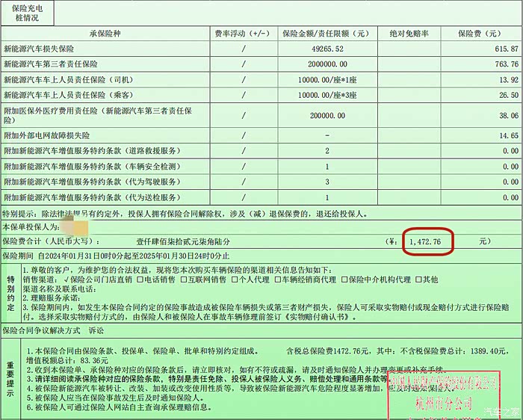
Task: Click the 200000.00 medical liability amount
Action: [x=327, y=115]
